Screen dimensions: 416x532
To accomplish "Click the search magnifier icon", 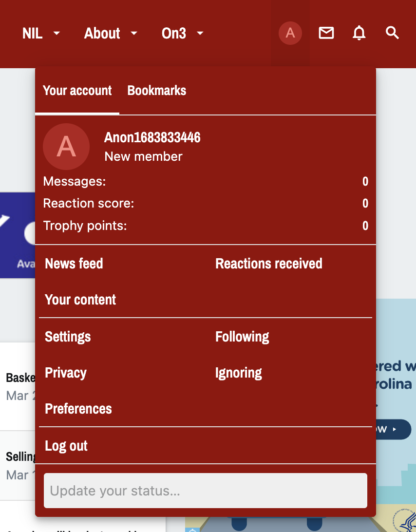I will [392, 33].
